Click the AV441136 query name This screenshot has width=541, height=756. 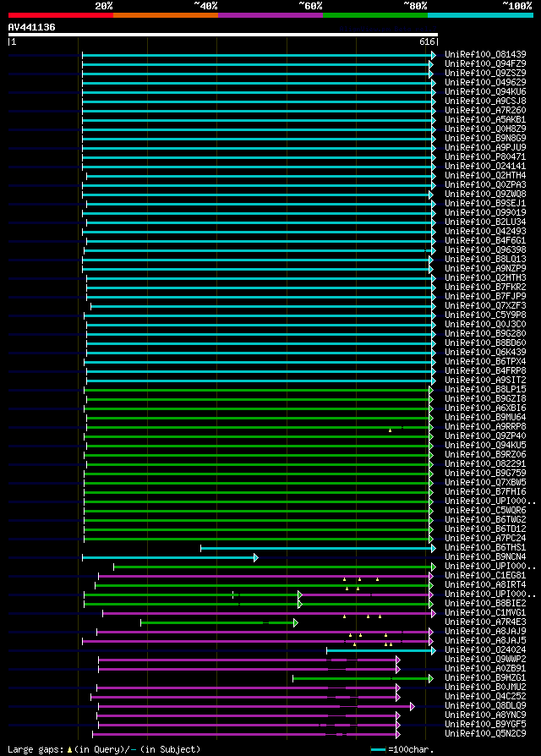click(x=32, y=27)
